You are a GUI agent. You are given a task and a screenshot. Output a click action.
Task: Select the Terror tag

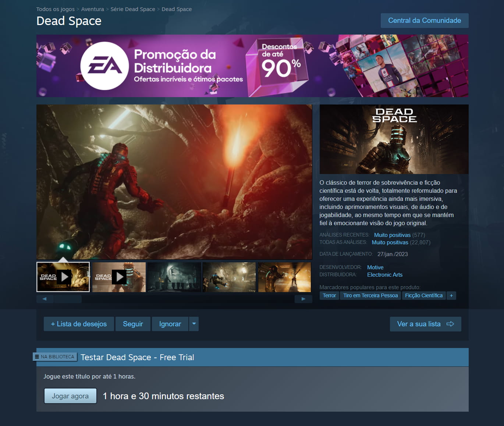tap(329, 295)
